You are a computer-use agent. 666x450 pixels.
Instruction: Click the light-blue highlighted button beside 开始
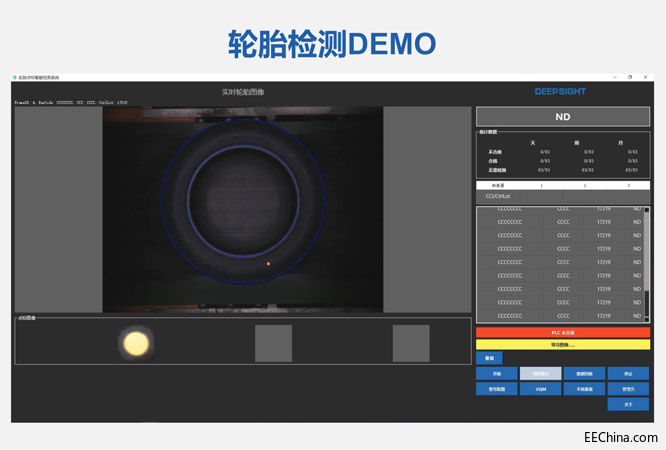pos(540,374)
